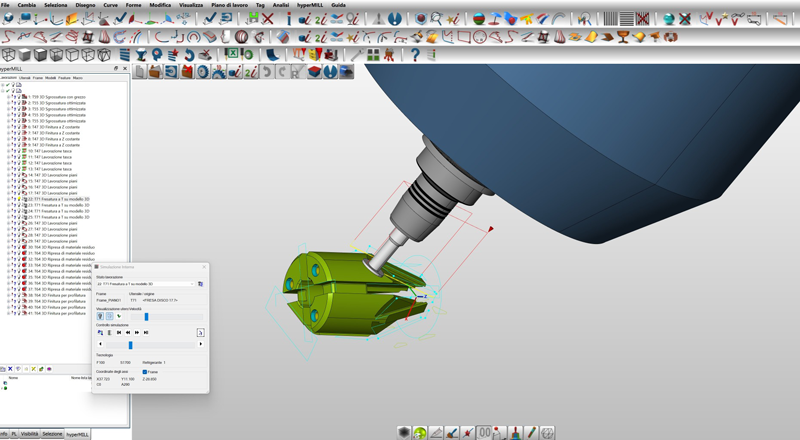Click the grey undo arrow icon above viewport

click(x=266, y=72)
